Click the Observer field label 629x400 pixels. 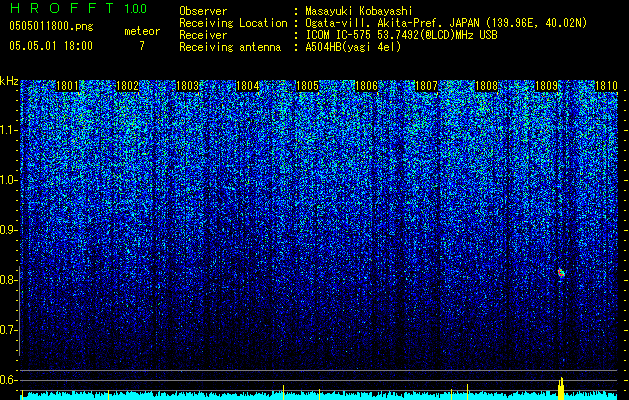point(203,11)
